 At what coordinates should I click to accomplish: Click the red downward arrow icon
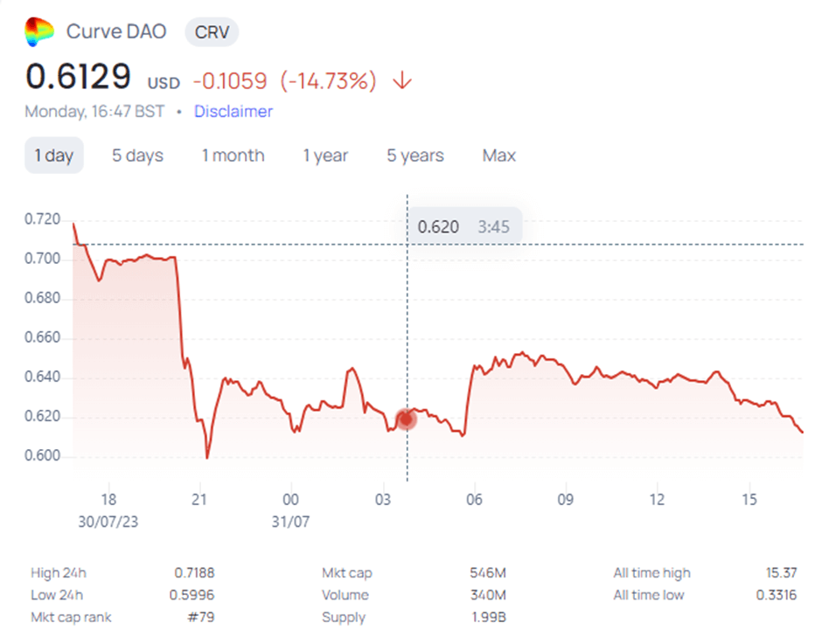402,81
